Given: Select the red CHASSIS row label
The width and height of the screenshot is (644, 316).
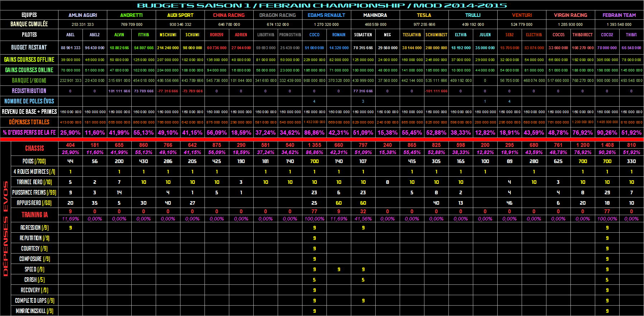Looking at the screenshot, I should 34,148.
